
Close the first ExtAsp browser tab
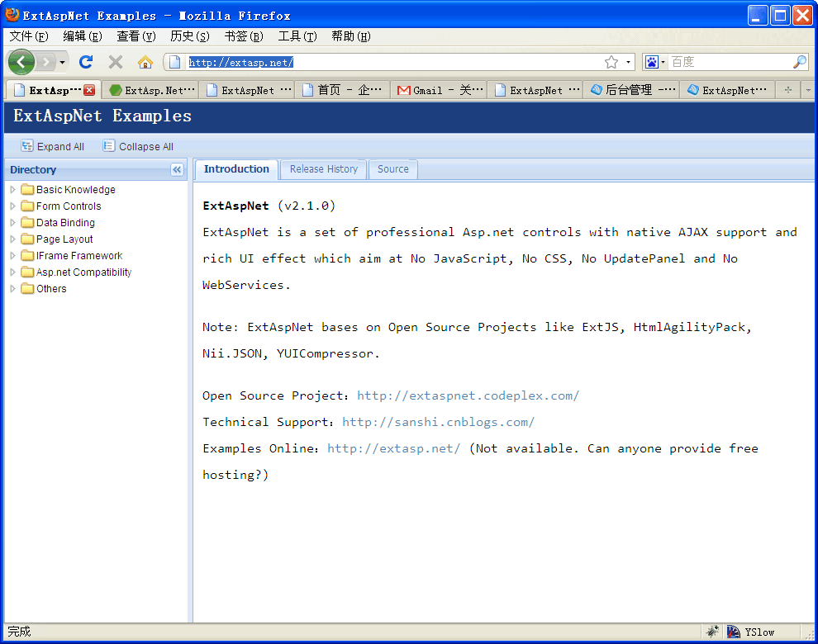89,90
